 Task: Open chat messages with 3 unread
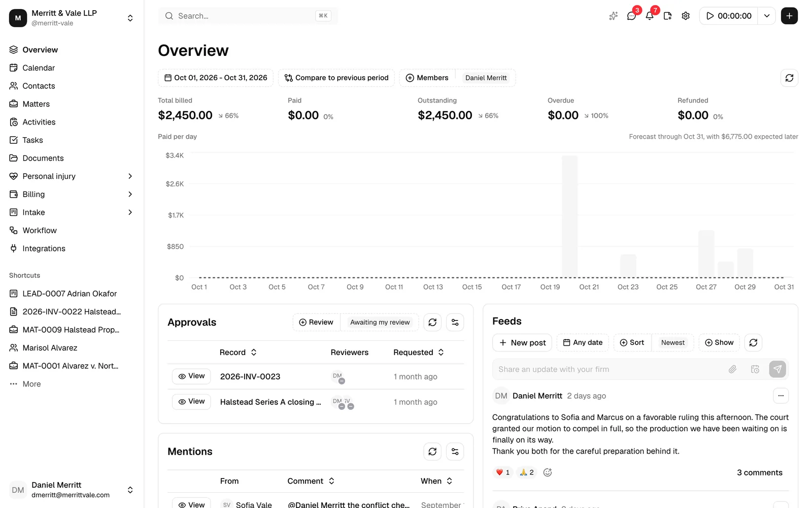631,16
